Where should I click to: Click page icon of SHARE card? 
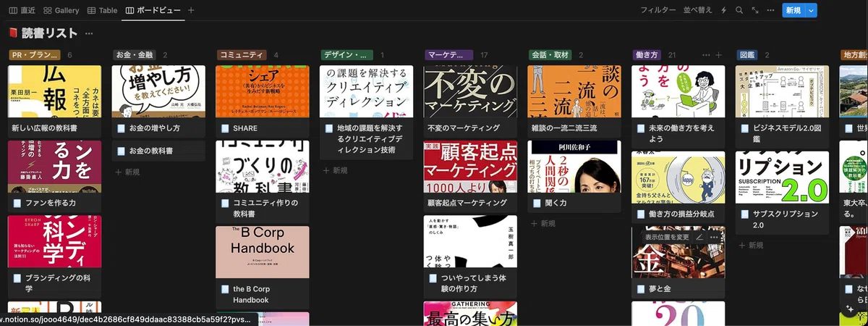point(225,128)
